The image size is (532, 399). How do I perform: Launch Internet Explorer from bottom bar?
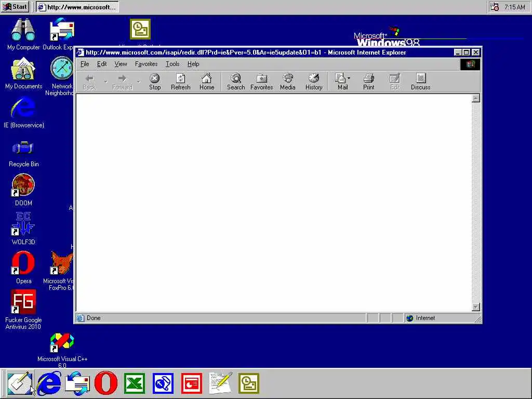(x=49, y=384)
